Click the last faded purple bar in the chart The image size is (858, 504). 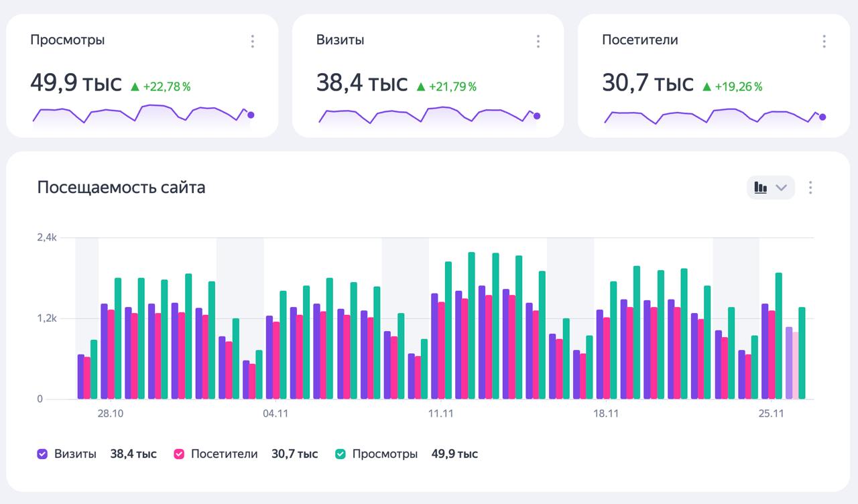(x=789, y=363)
